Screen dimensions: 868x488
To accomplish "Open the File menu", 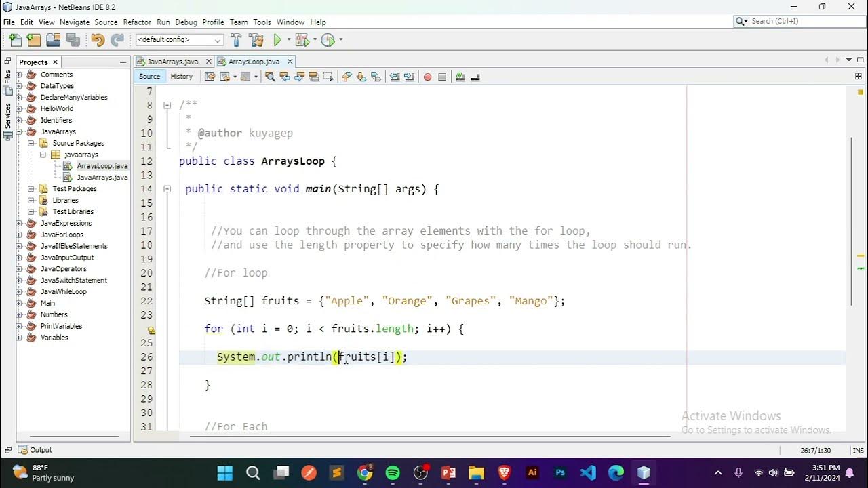I will coord(9,22).
